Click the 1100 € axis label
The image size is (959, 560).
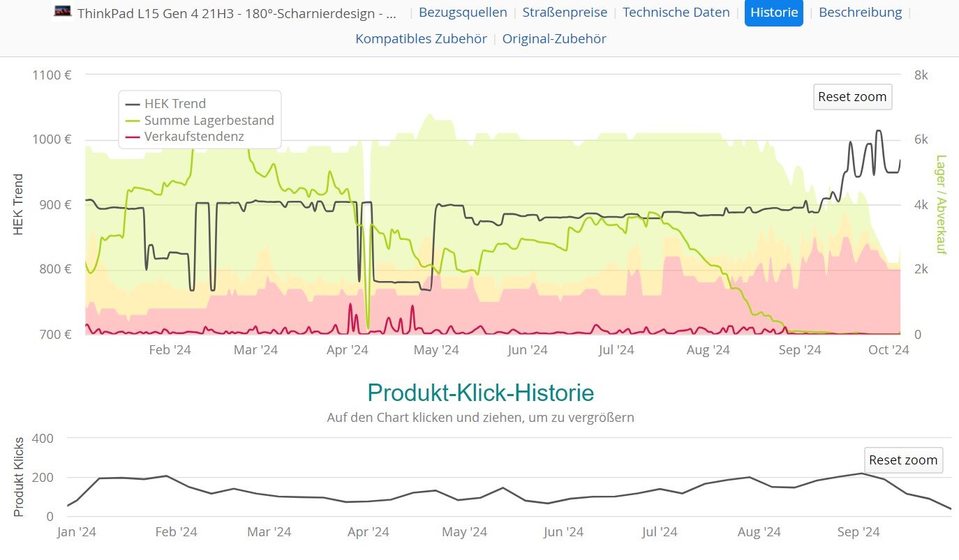[x=52, y=75]
